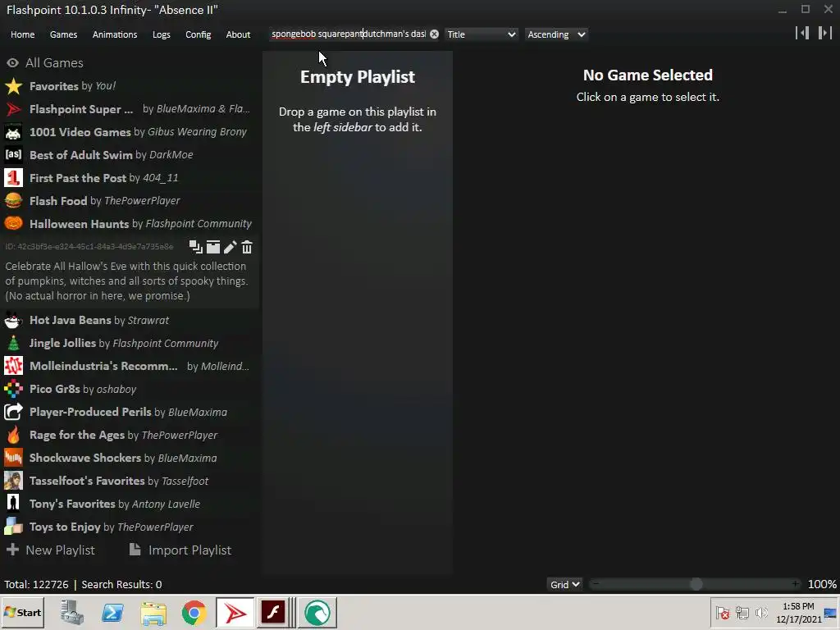Open the Ascending order dropdown
The image size is (840, 630).
coord(556,34)
